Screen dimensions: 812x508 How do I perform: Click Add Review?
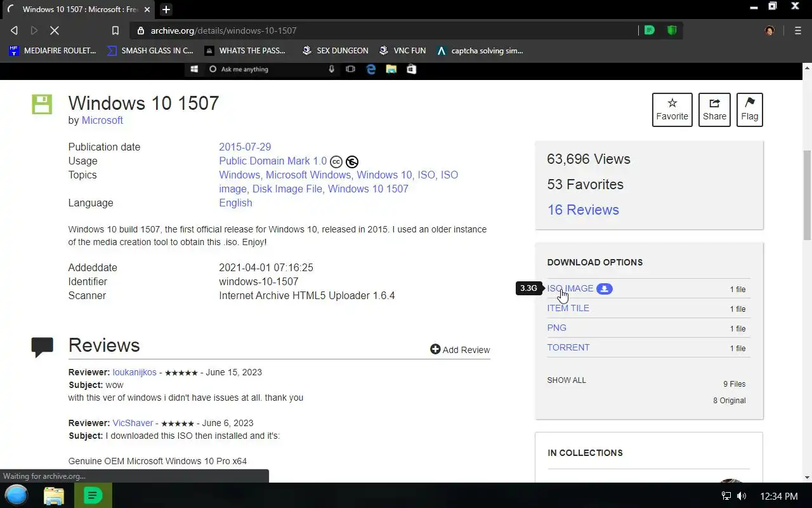pyautogui.click(x=460, y=349)
